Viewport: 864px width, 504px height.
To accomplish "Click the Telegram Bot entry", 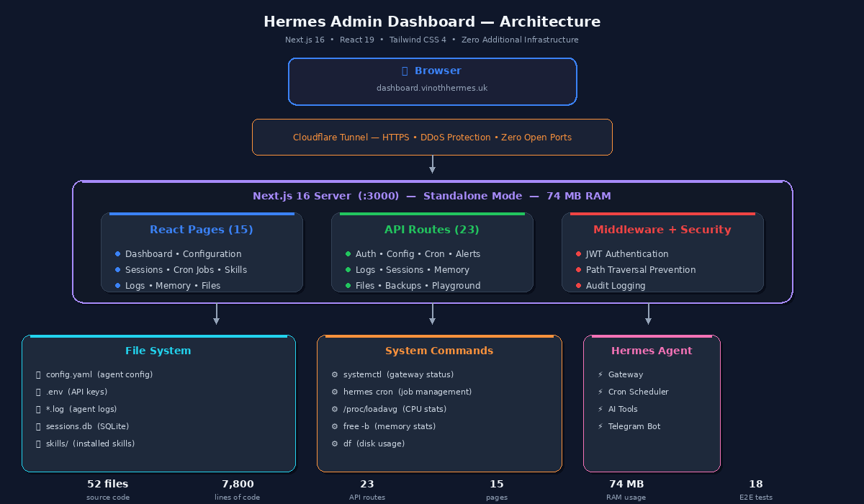I will tap(634, 426).
